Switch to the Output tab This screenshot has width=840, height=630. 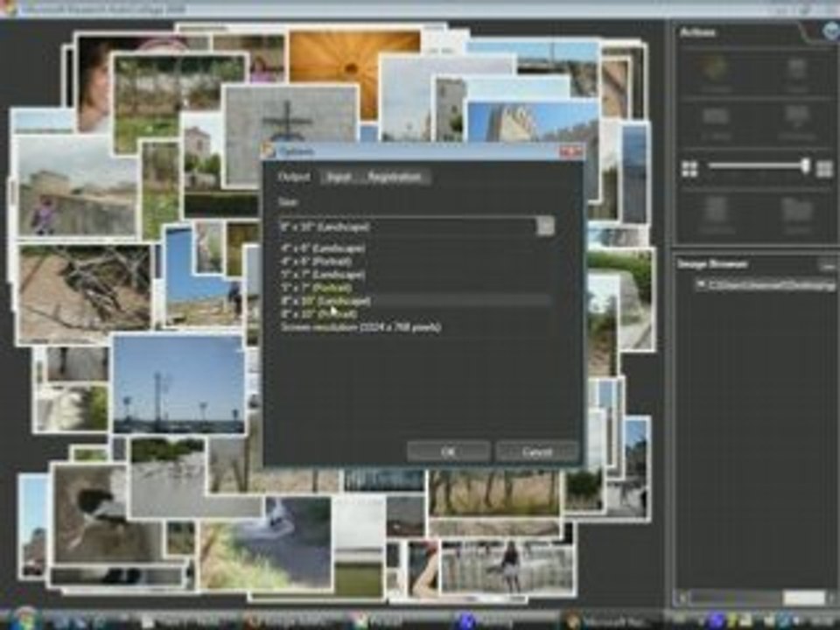294,177
